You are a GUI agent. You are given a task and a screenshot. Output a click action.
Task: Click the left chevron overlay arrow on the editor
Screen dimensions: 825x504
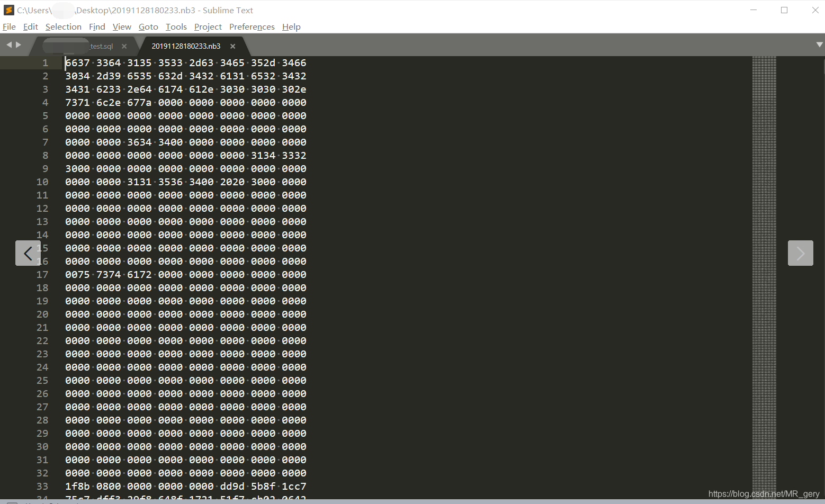[x=28, y=253]
